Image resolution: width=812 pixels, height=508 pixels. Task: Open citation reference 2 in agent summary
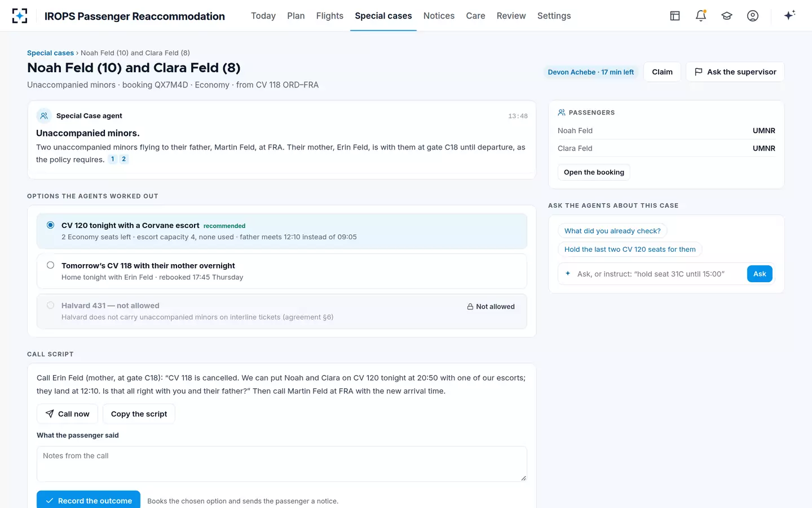click(x=124, y=159)
